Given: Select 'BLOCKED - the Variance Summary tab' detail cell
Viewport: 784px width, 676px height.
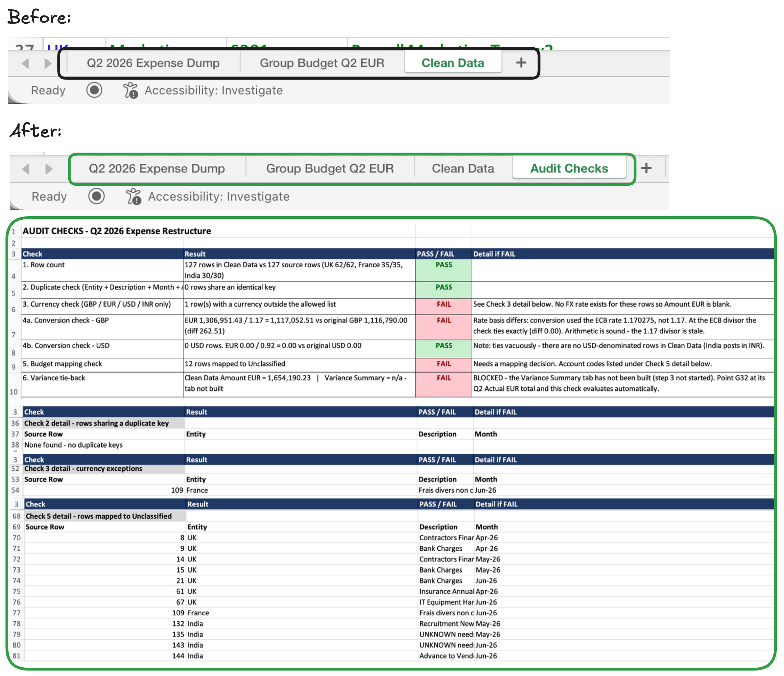Looking at the screenshot, I should [x=622, y=384].
